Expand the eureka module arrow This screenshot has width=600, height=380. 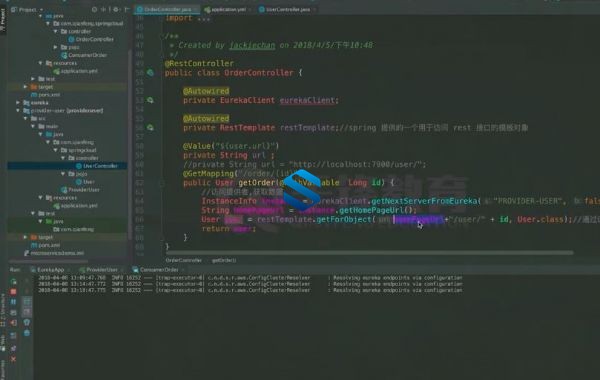(x=18, y=103)
